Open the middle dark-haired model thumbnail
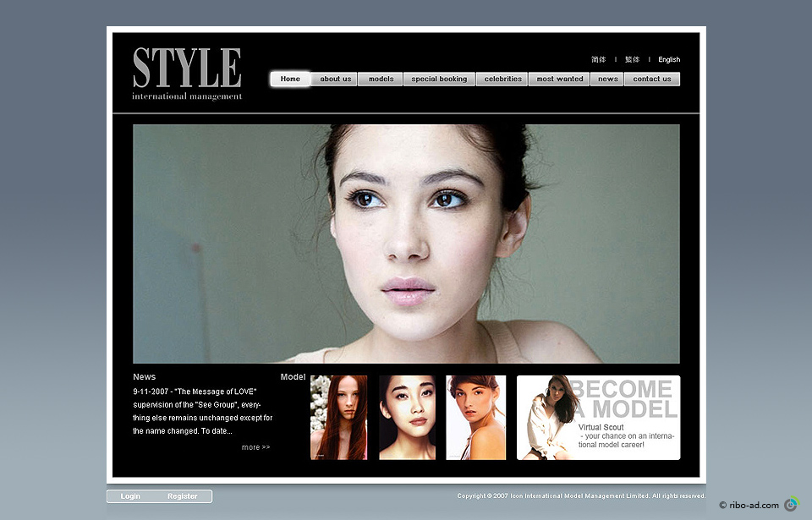Viewport: 812px width, 520px height. [407, 418]
